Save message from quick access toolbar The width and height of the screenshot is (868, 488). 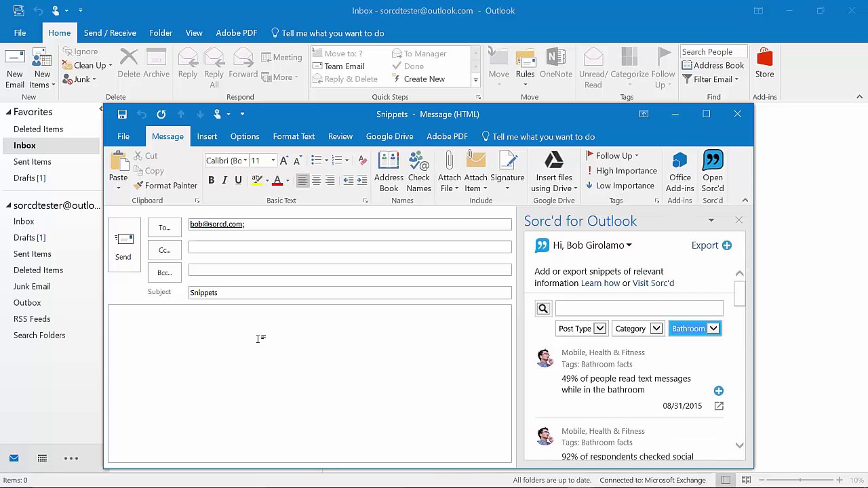[x=122, y=115]
